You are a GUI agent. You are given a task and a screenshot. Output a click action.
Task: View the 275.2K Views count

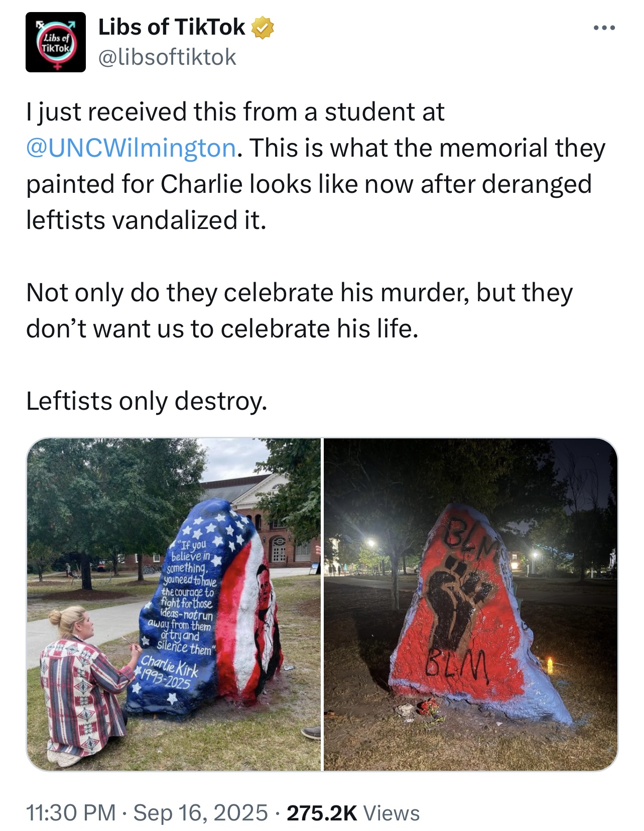click(x=353, y=812)
